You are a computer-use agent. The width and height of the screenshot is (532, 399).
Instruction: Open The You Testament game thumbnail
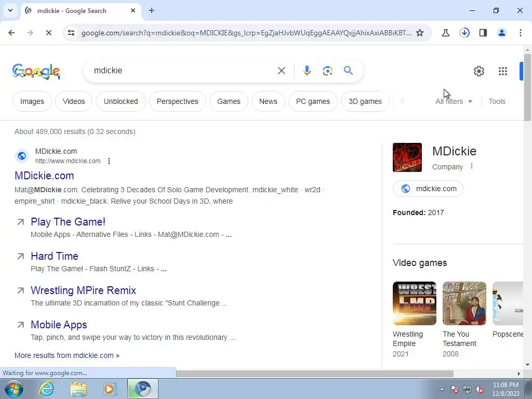pyautogui.click(x=464, y=303)
